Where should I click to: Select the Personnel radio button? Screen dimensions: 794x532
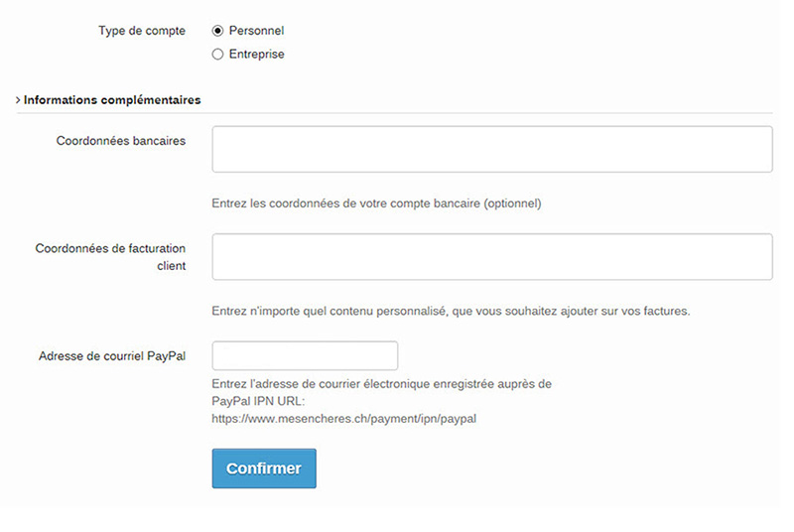pyautogui.click(x=217, y=31)
